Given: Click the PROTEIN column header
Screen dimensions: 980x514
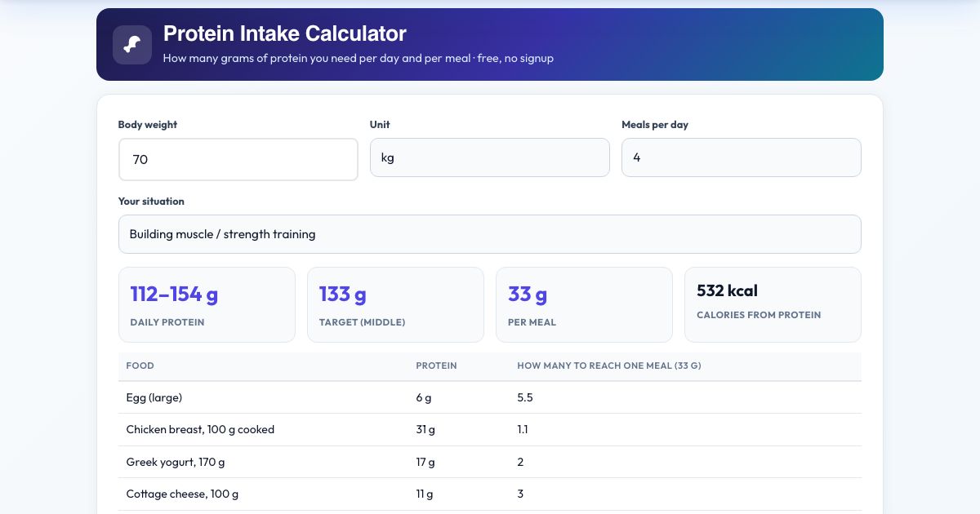Looking at the screenshot, I should click(x=437, y=366).
